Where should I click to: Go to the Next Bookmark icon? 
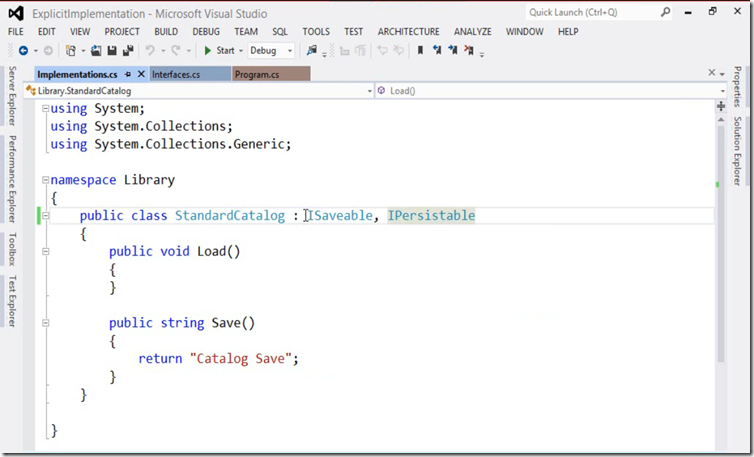pyautogui.click(x=452, y=50)
